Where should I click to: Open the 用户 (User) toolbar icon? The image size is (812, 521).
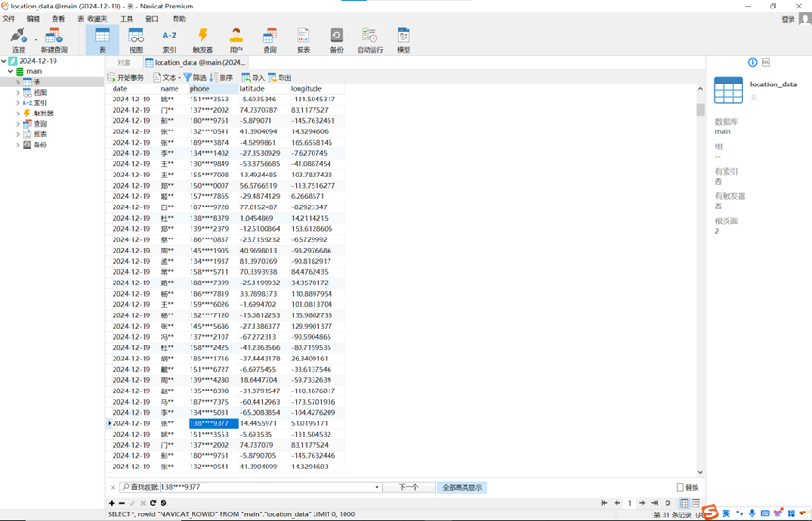[236, 39]
